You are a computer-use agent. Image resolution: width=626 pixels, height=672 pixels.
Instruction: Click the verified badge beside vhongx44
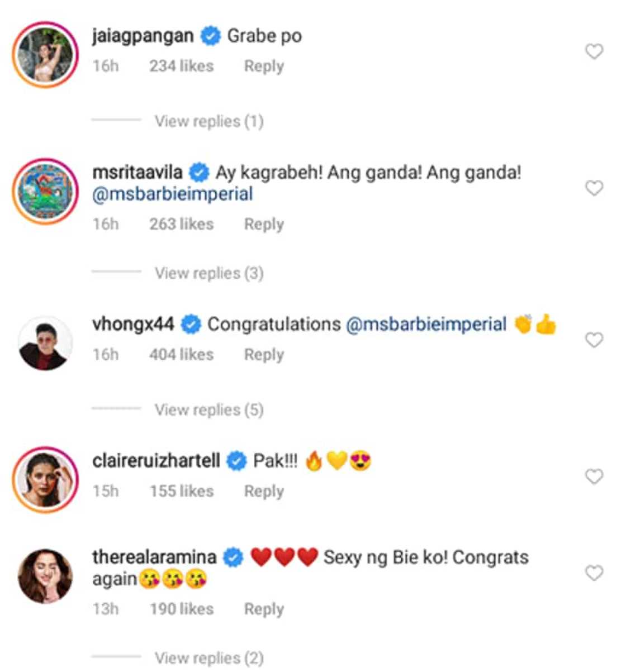(192, 323)
